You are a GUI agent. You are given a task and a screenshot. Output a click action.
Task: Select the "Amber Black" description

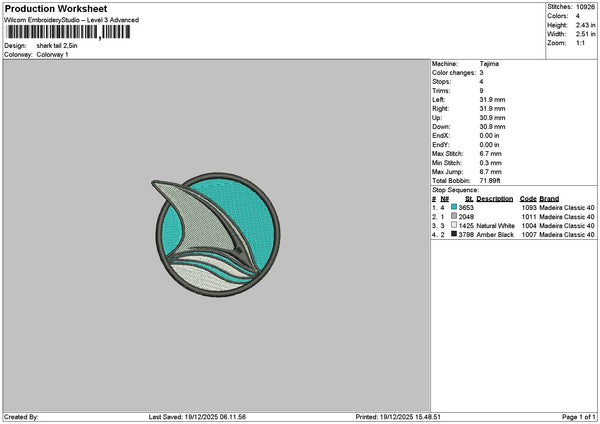click(494, 235)
